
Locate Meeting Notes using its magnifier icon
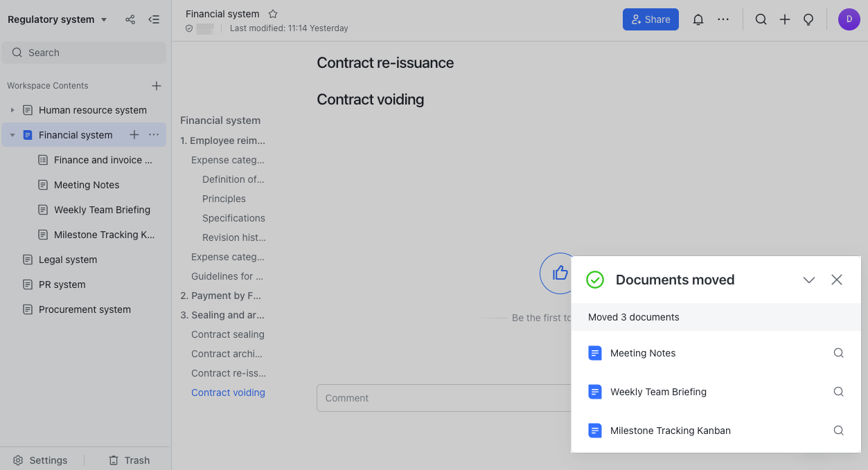838,353
